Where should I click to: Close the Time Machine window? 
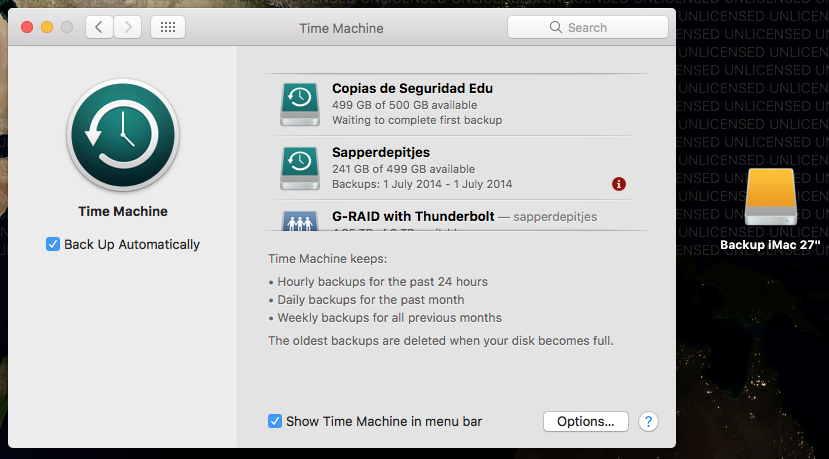27,27
